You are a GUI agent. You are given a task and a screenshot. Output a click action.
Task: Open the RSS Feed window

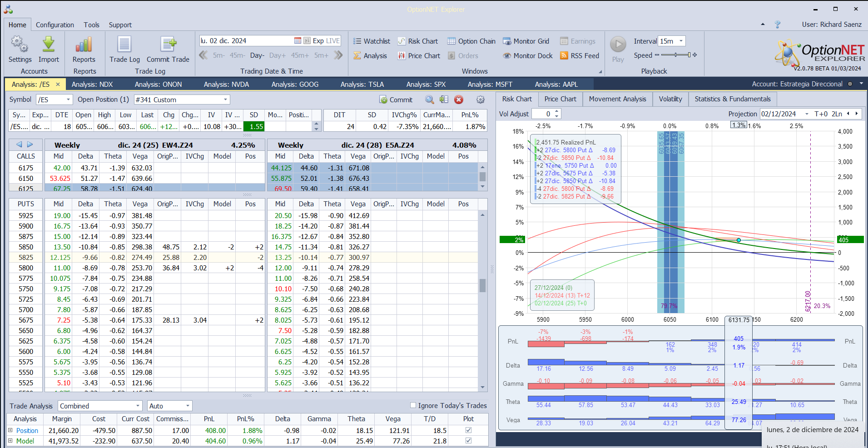tap(580, 56)
